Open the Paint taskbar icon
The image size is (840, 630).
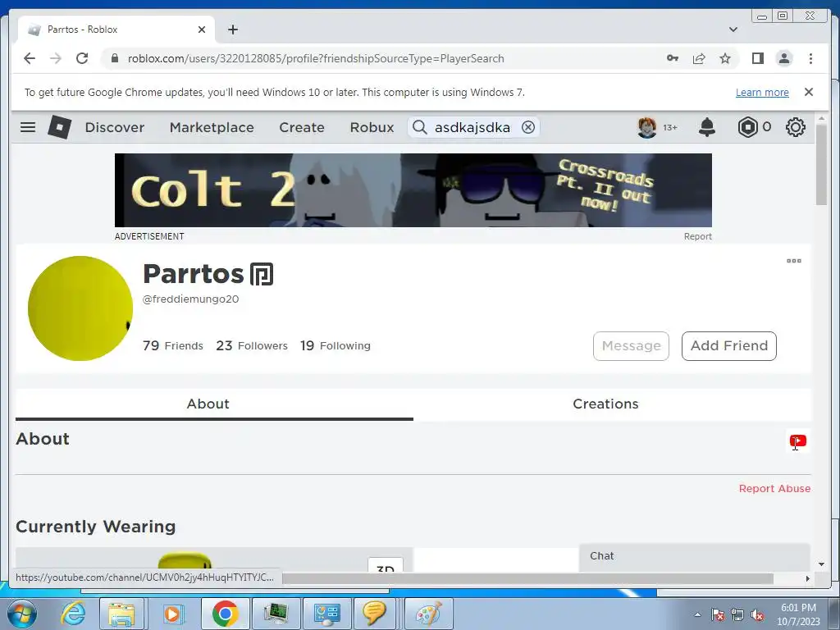pos(428,614)
